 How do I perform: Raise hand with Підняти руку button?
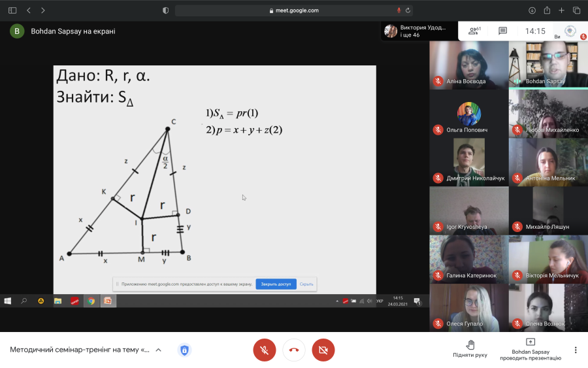pos(470,349)
